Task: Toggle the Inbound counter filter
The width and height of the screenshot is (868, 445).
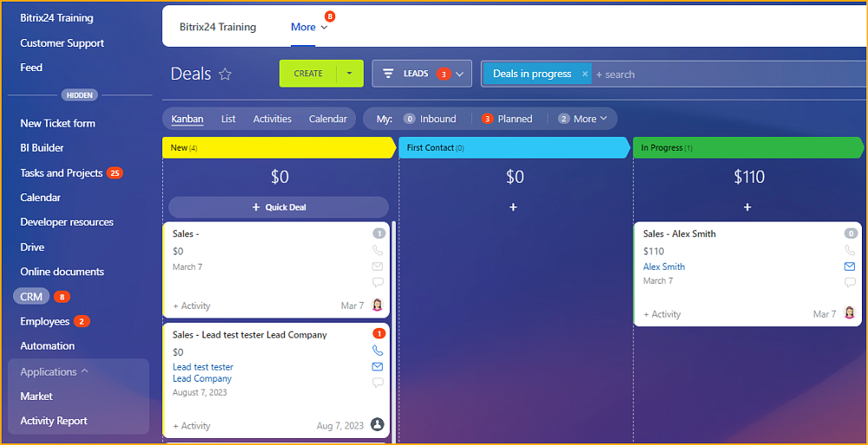Action: 430,119
